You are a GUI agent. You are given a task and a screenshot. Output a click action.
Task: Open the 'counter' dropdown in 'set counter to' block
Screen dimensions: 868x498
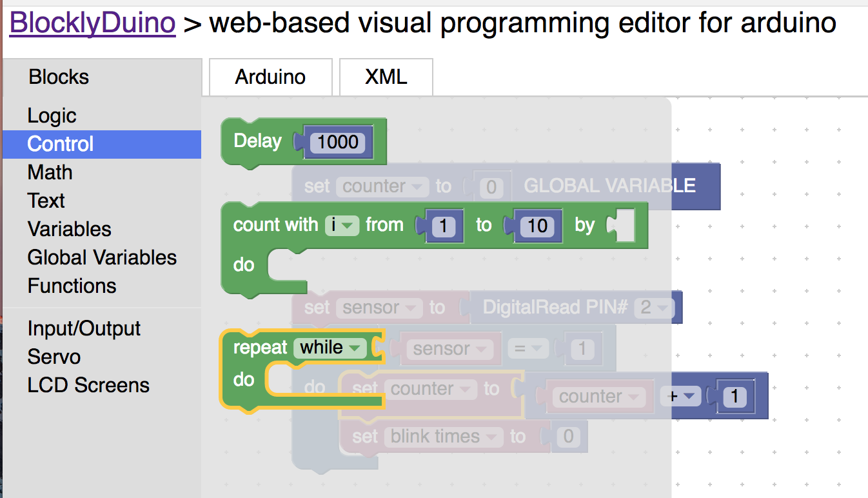(x=429, y=389)
